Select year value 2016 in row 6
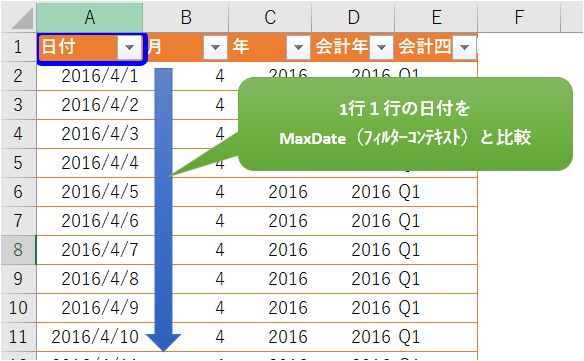584x361 pixels. [270, 192]
